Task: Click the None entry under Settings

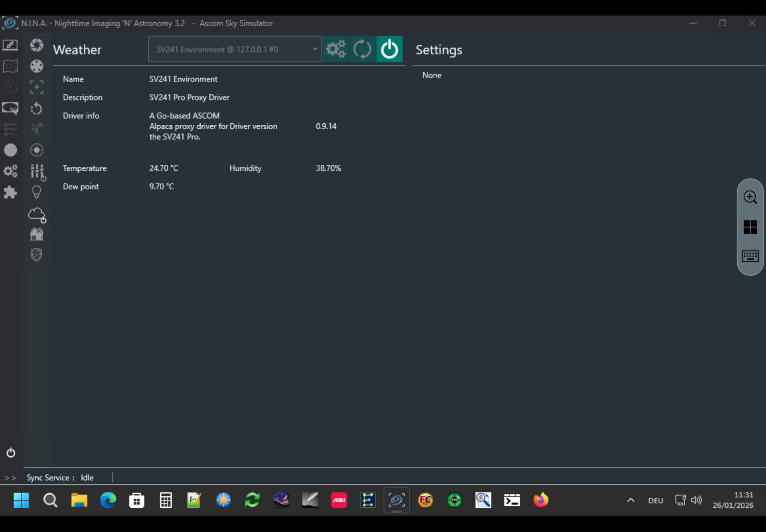Action: point(432,75)
